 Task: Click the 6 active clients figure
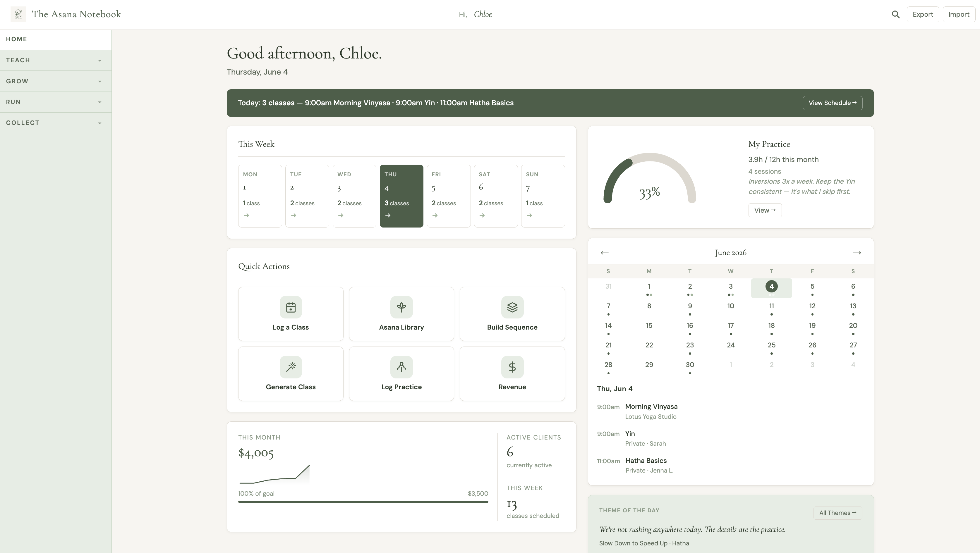click(x=510, y=452)
